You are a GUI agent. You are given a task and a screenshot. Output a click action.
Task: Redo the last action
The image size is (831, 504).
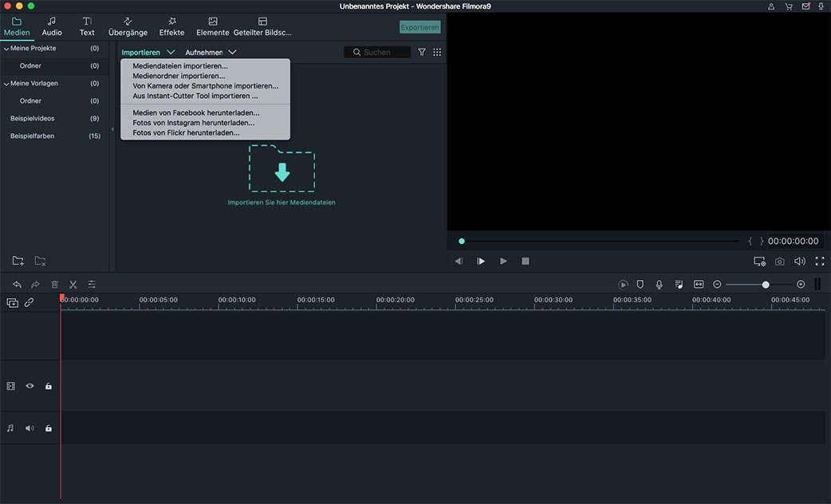click(x=36, y=285)
